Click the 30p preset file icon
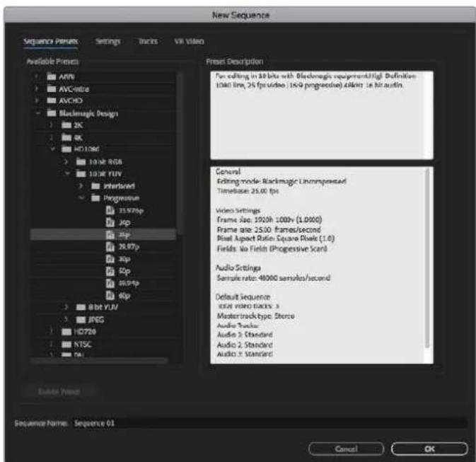This screenshot has width=476, height=462. coord(110,259)
